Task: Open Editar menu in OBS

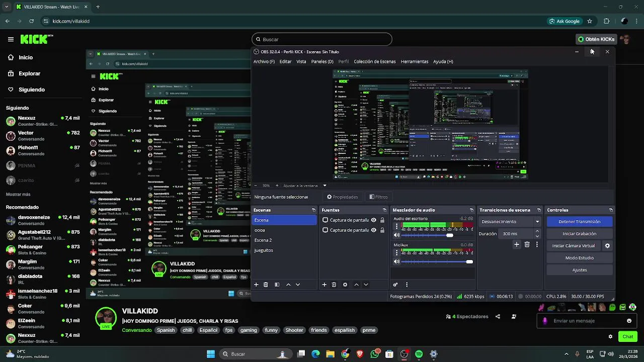Action: tap(285, 61)
